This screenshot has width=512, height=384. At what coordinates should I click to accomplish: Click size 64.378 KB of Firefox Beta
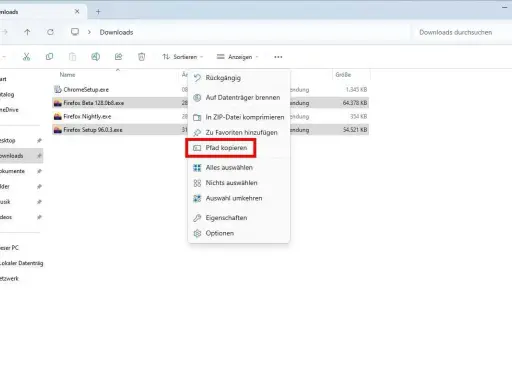click(x=355, y=103)
